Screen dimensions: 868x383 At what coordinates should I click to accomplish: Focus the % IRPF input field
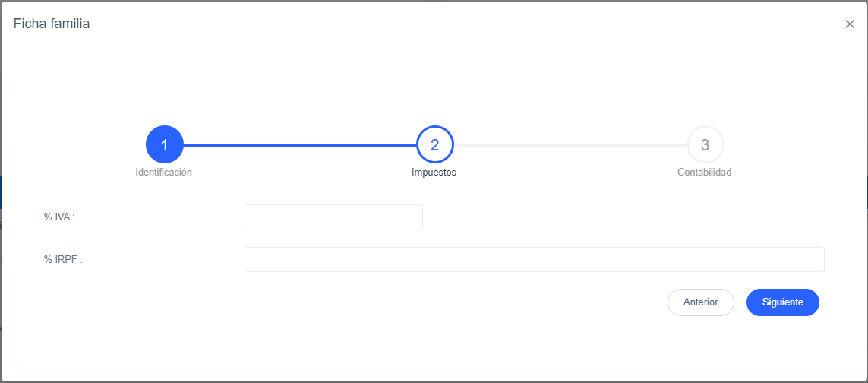click(534, 259)
